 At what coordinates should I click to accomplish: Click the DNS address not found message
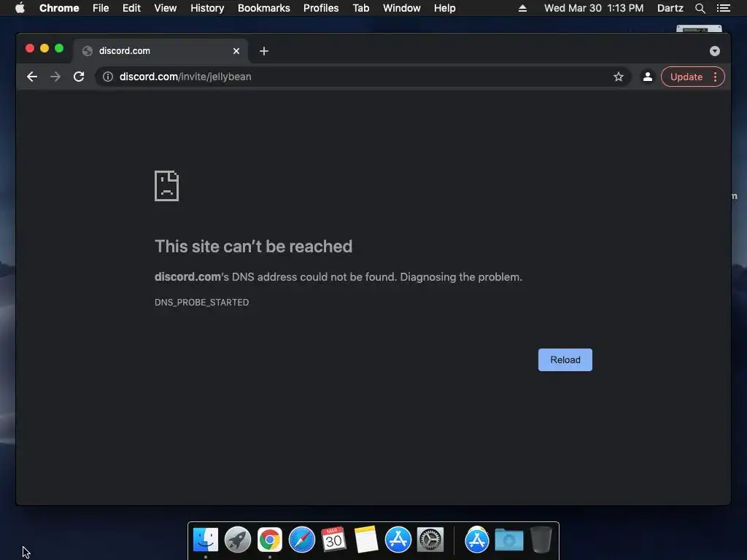338,277
